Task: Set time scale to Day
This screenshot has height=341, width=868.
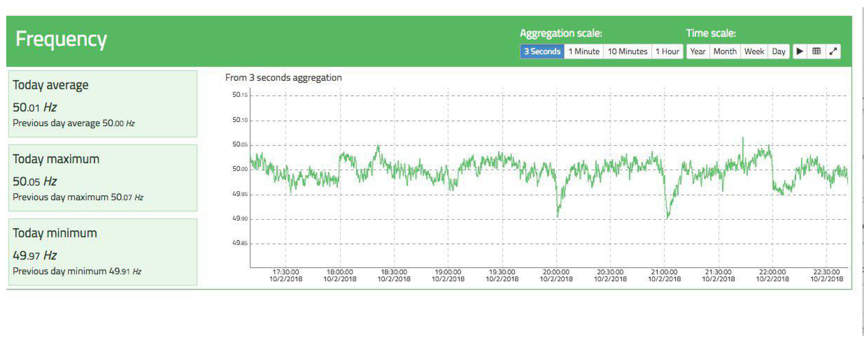Action: pos(778,51)
